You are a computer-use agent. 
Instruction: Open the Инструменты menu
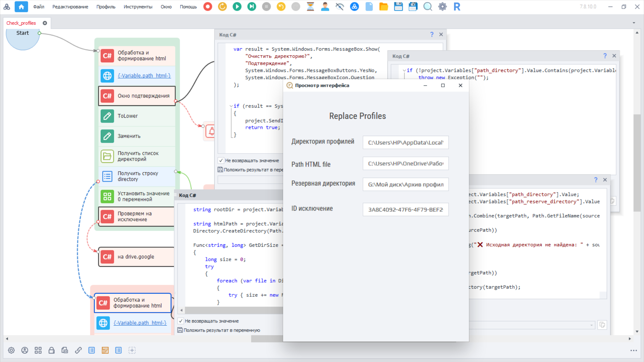click(138, 7)
